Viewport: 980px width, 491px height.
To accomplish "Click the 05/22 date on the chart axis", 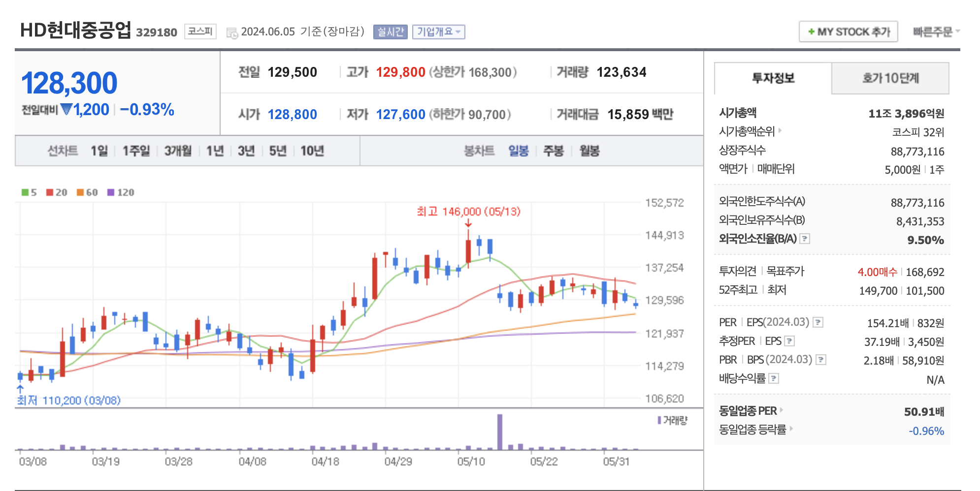I will coord(544,461).
